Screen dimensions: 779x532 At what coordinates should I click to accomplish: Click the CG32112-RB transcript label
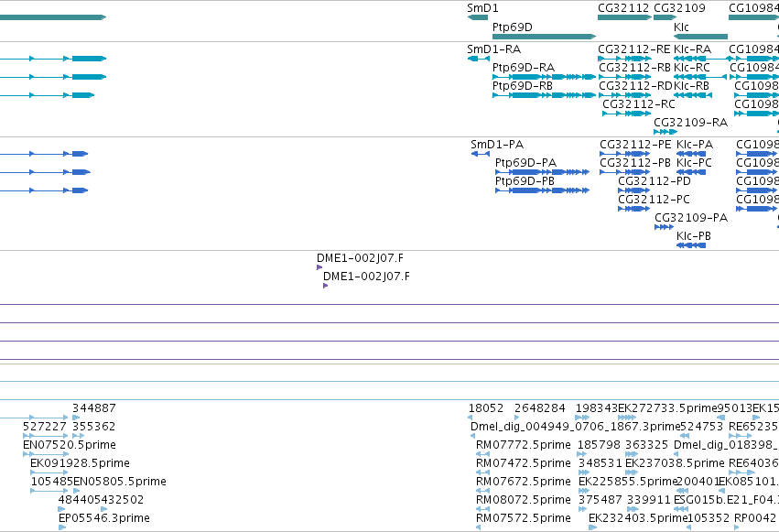pos(634,67)
